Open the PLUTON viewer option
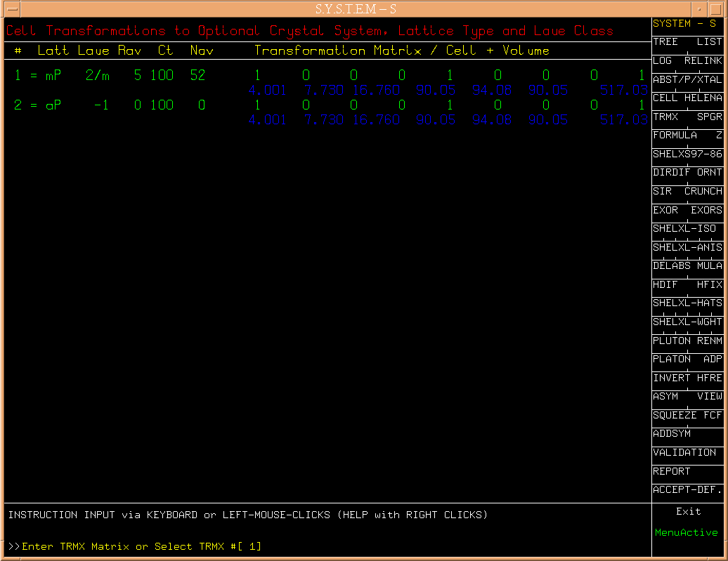Image resolution: width=728 pixels, height=561 pixels. [x=672, y=341]
